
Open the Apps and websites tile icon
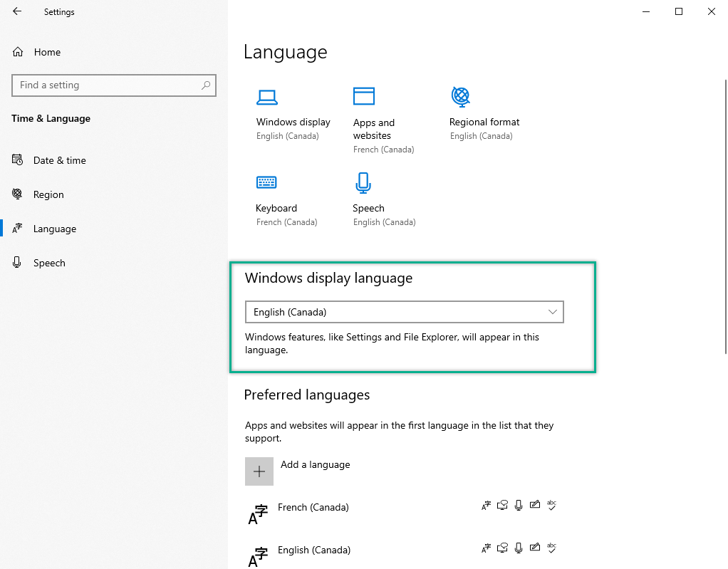(364, 96)
